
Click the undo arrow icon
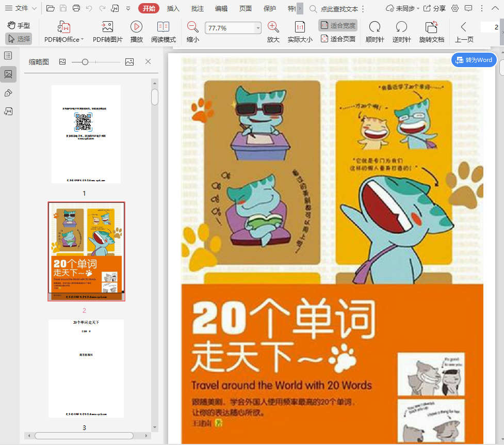[x=89, y=8]
